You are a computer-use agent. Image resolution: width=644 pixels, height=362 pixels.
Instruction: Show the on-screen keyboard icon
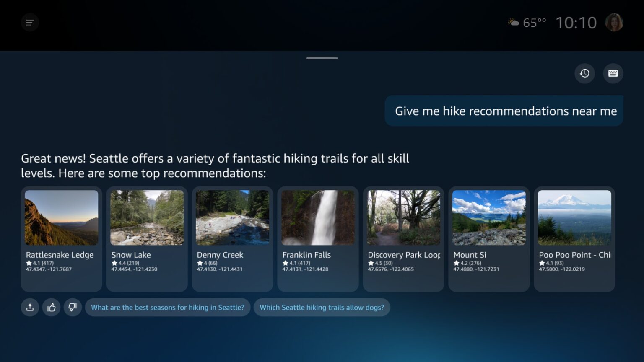click(613, 73)
